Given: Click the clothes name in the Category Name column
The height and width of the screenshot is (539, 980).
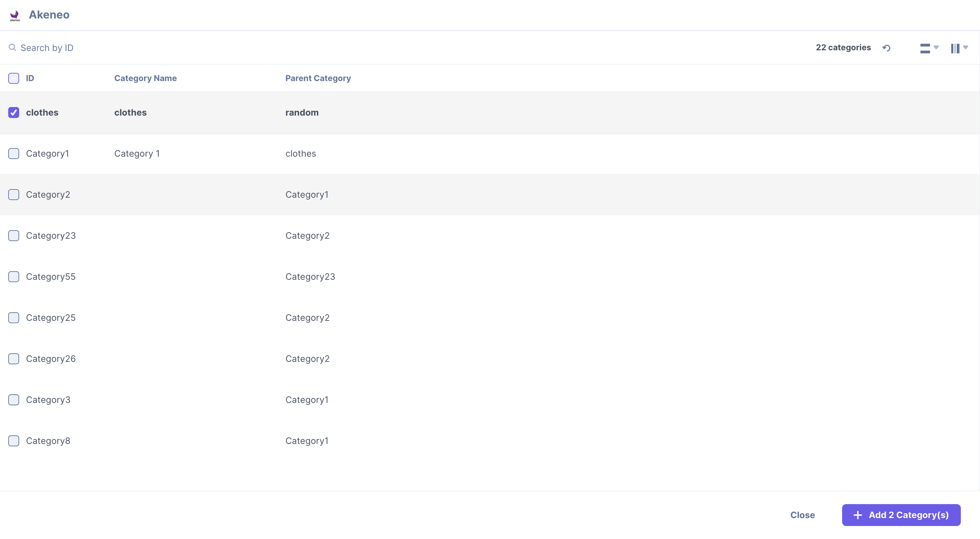Looking at the screenshot, I should [130, 113].
